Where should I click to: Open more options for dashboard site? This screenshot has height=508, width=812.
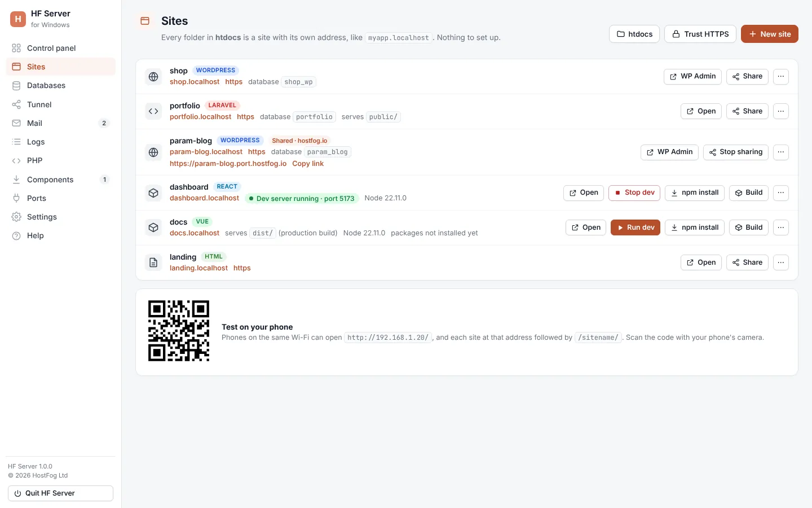pyautogui.click(x=781, y=192)
